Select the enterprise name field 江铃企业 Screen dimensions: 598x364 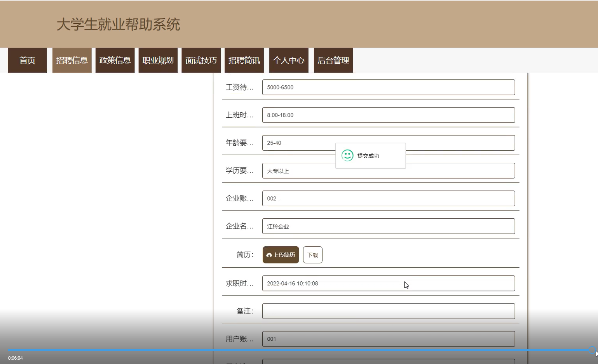click(388, 226)
